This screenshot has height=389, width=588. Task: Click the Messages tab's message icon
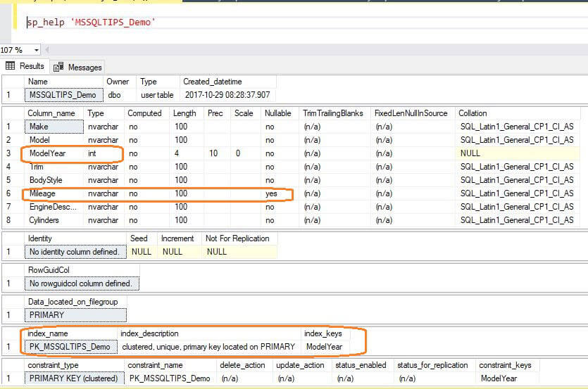(x=58, y=67)
